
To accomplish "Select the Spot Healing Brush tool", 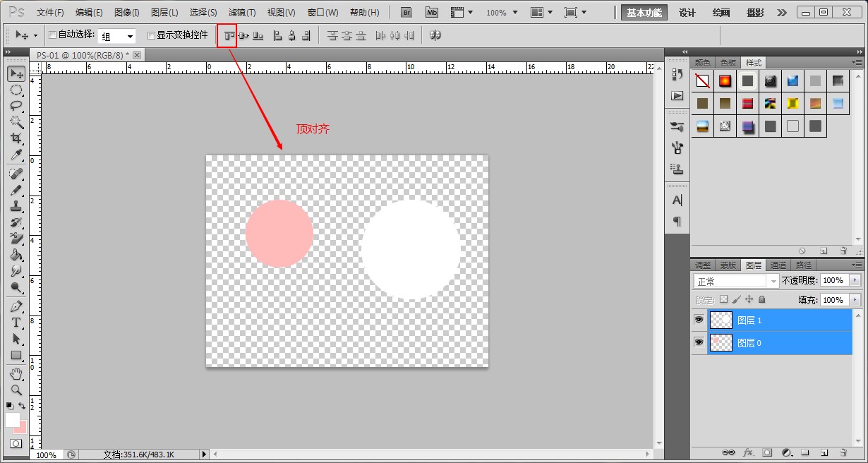I will 16,174.
